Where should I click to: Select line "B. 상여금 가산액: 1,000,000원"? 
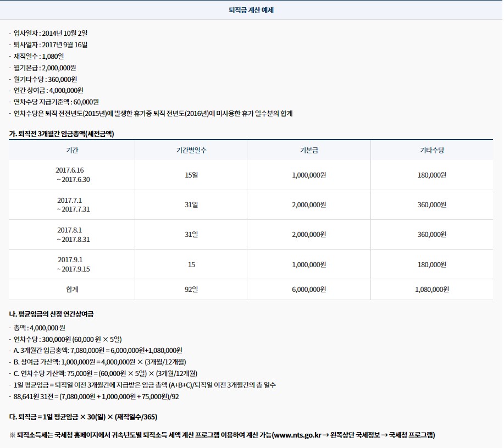[x=99, y=362]
